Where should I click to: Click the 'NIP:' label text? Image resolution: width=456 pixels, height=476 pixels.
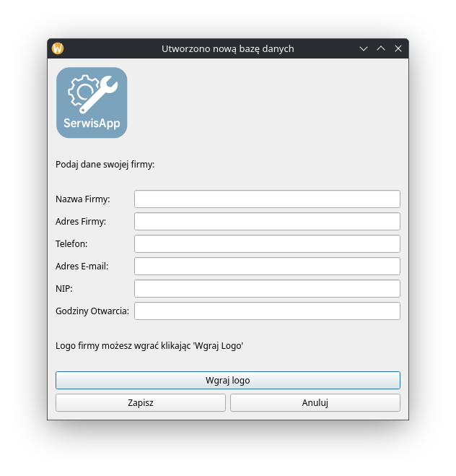[x=64, y=289]
